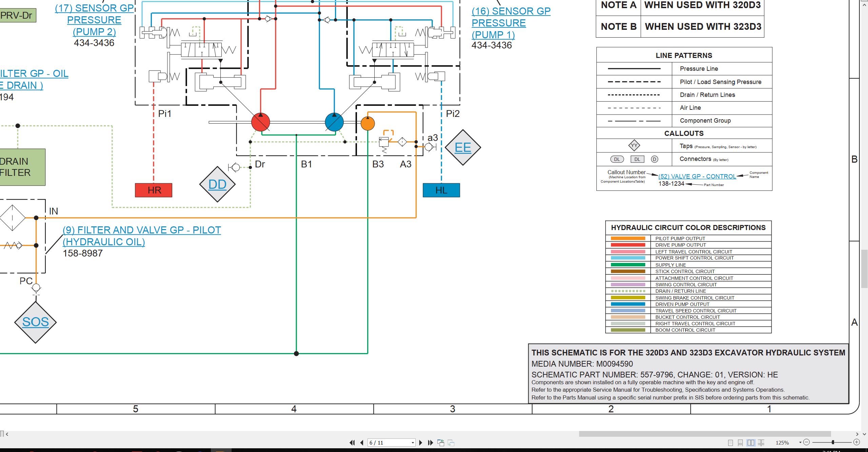This screenshot has height=452, width=868.
Task: Click the 'A3' port label
Action: click(406, 164)
